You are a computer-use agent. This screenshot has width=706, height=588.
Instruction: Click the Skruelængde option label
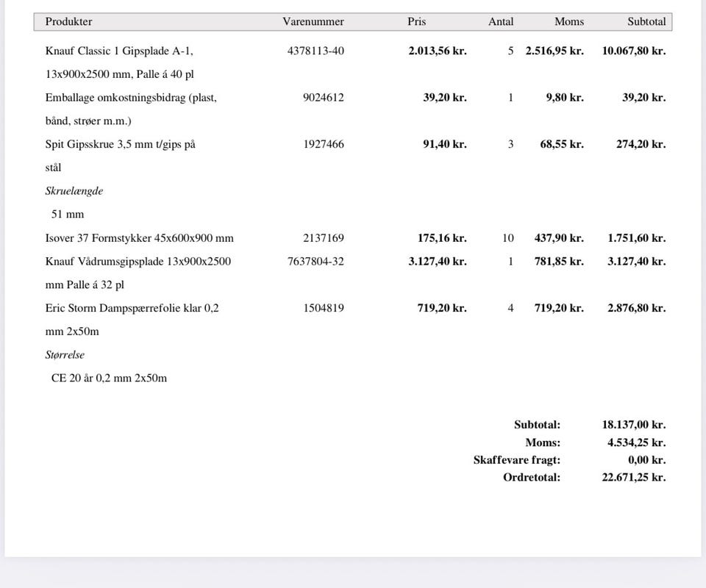pyautogui.click(x=74, y=191)
